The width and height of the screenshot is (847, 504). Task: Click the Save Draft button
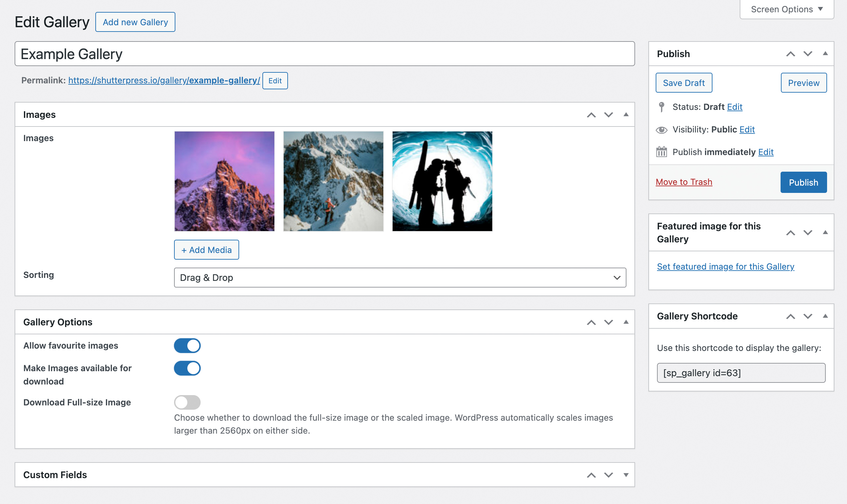684,83
